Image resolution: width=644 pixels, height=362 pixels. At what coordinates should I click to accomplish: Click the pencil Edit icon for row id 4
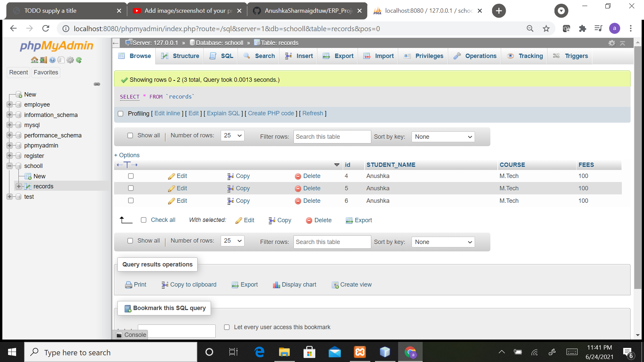pyautogui.click(x=171, y=176)
